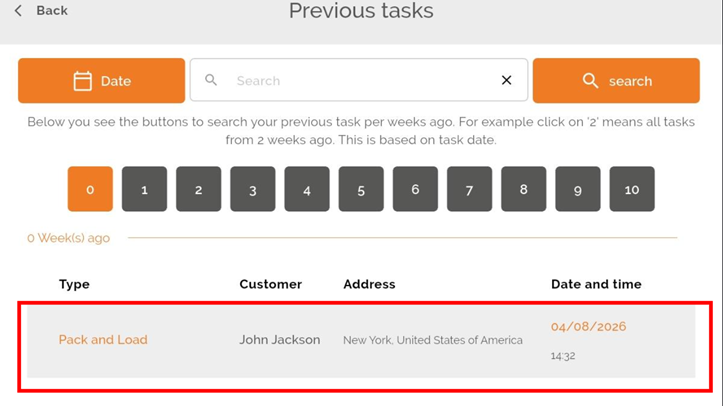Show tasks from 10 weeks ago

click(x=632, y=189)
